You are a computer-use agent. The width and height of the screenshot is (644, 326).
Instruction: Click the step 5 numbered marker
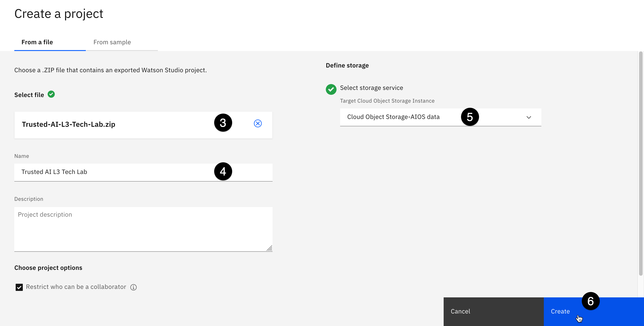[x=470, y=117]
